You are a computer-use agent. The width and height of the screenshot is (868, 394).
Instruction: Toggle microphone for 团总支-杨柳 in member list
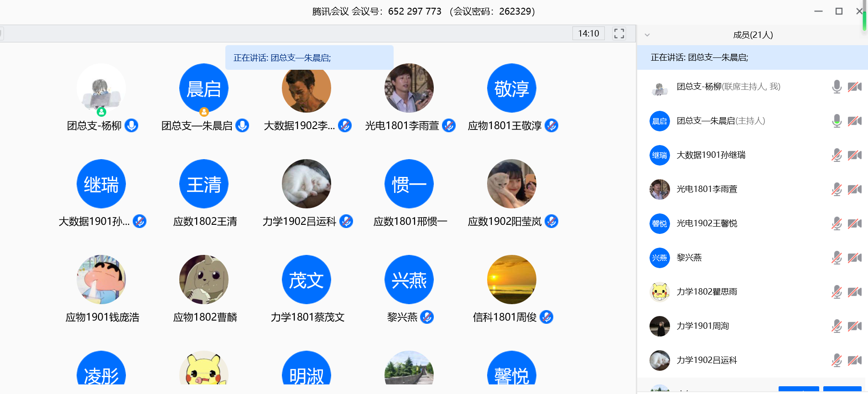pyautogui.click(x=837, y=87)
